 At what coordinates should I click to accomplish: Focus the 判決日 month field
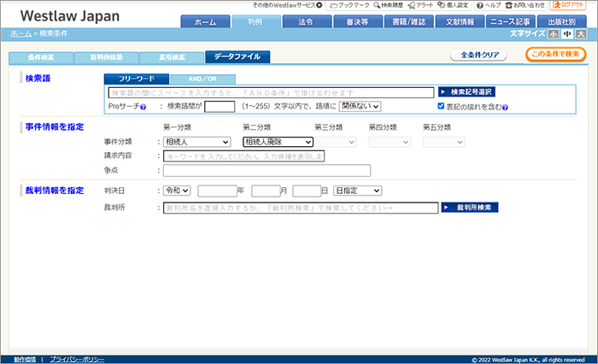click(x=266, y=191)
